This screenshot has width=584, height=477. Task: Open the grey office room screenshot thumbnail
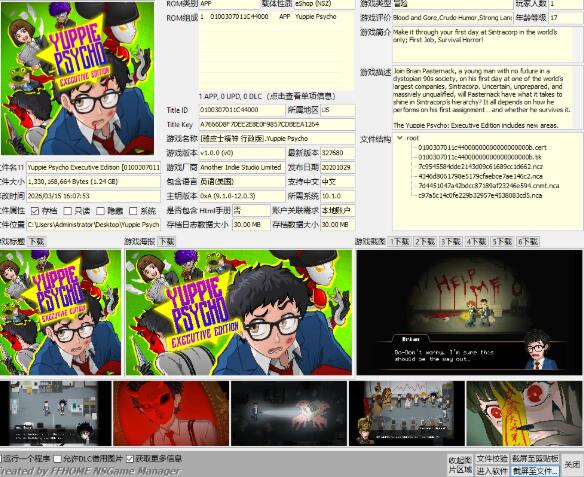(55, 413)
